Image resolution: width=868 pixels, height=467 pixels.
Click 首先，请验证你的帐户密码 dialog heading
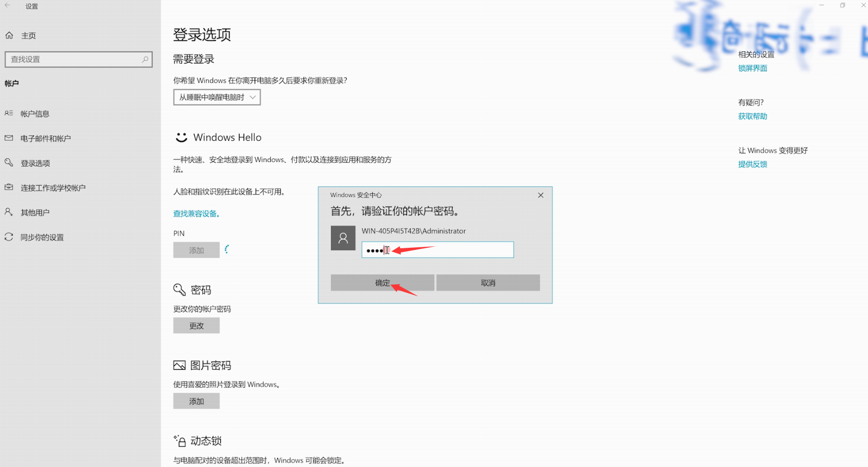[x=395, y=211]
